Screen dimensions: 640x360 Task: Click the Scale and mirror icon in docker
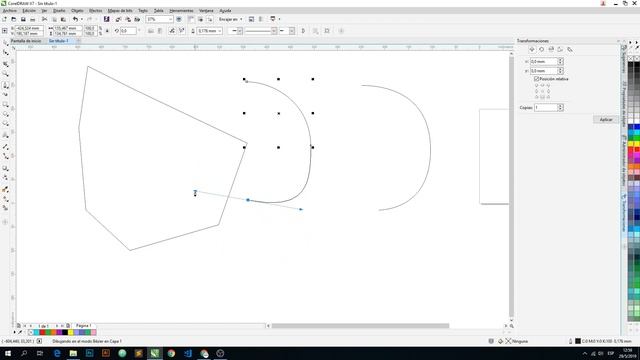[x=551, y=49]
